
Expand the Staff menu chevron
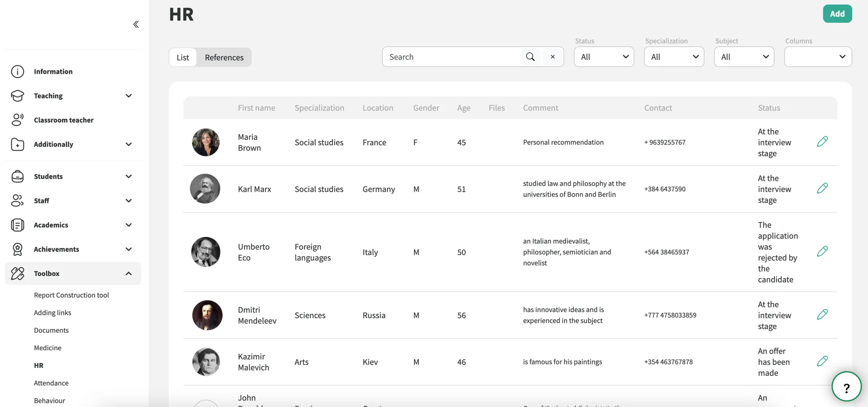(x=128, y=201)
